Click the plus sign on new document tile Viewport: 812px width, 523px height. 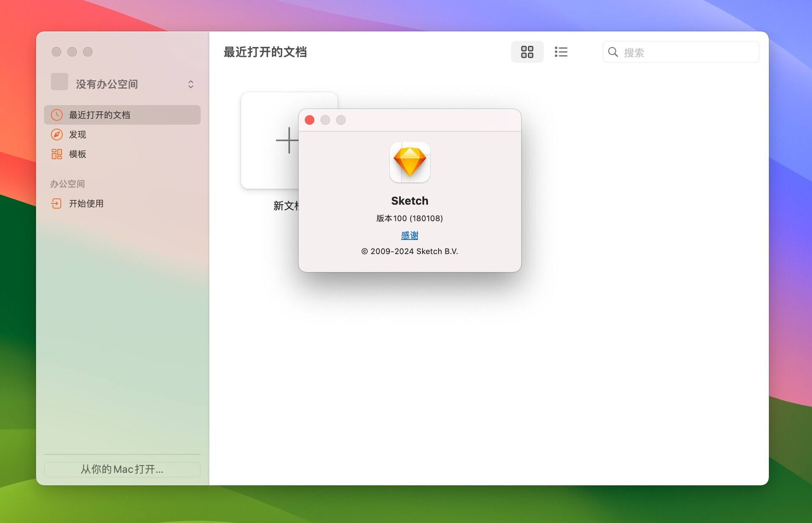(x=288, y=140)
